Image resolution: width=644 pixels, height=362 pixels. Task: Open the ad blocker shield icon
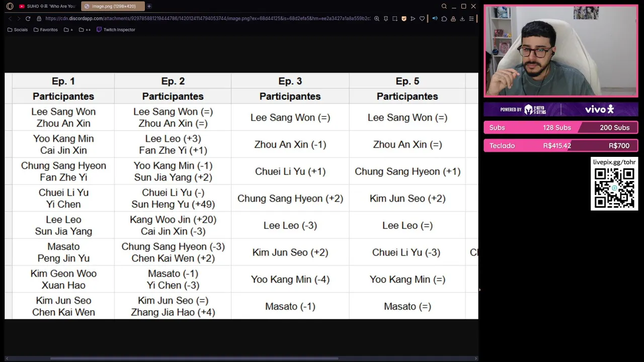pyautogui.click(x=404, y=19)
